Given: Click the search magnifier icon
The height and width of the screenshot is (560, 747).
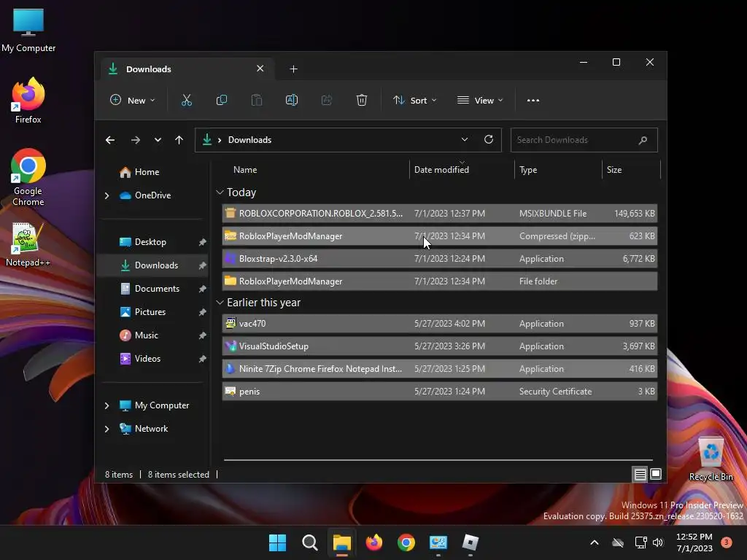Looking at the screenshot, I should tap(643, 140).
